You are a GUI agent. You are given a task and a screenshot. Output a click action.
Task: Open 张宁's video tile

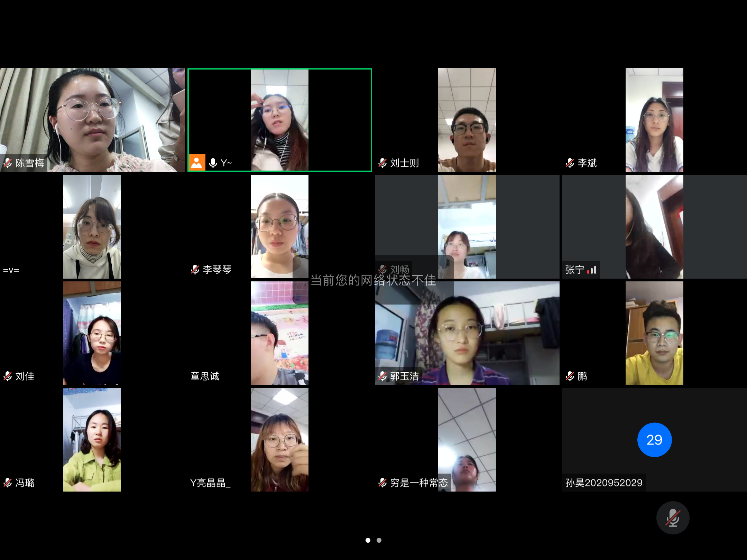click(x=654, y=227)
